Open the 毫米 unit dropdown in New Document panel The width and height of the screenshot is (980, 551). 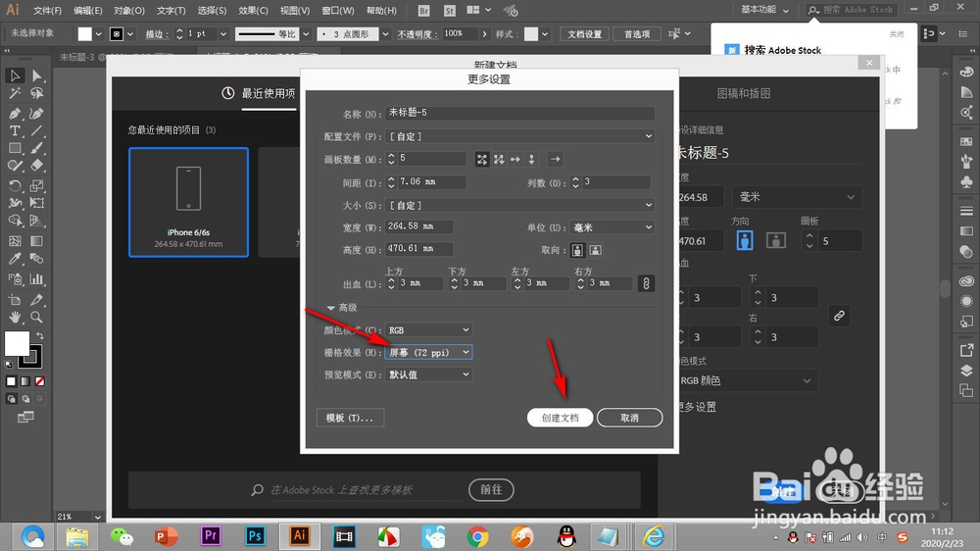coord(797,197)
